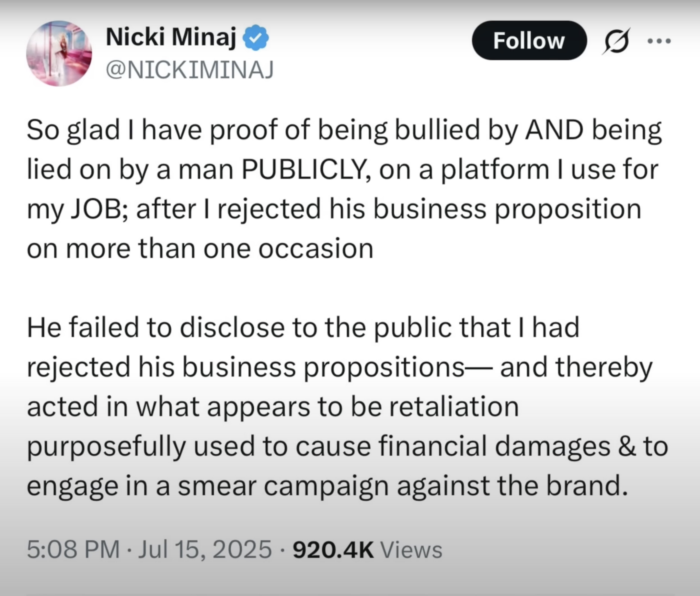Click the sentence starting "He failed to disclose"

[347, 407]
